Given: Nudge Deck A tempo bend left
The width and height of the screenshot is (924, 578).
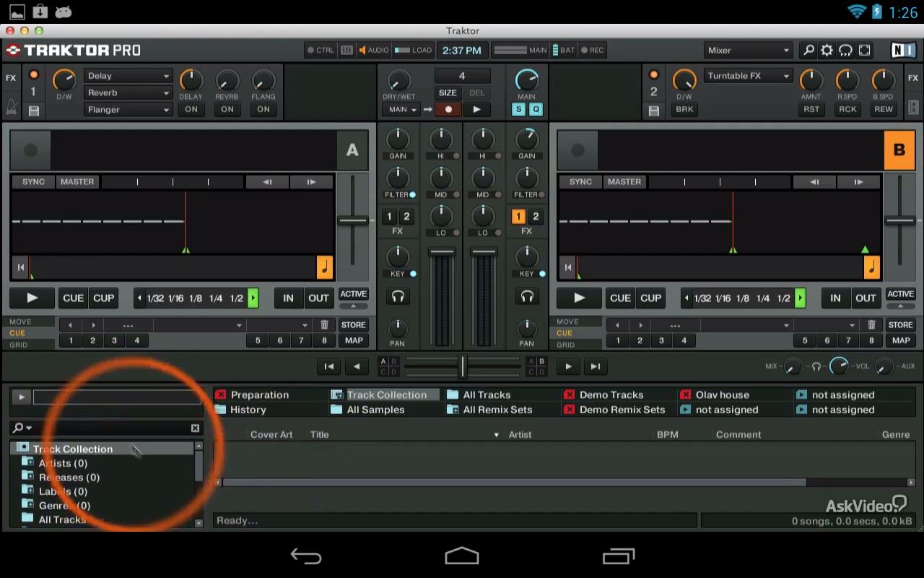Looking at the screenshot, I should pyautogui.click(x=267, y=182).
